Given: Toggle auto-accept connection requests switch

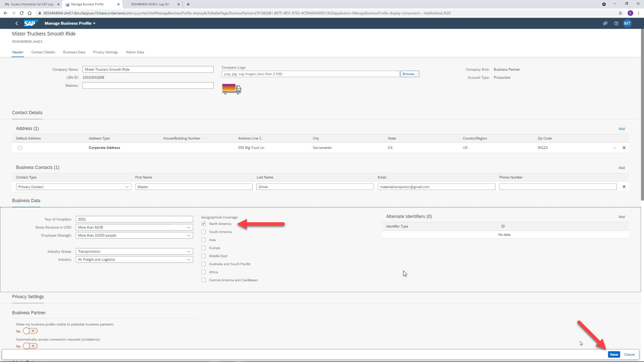Looking at the screenshot, I should coord(30,346).
